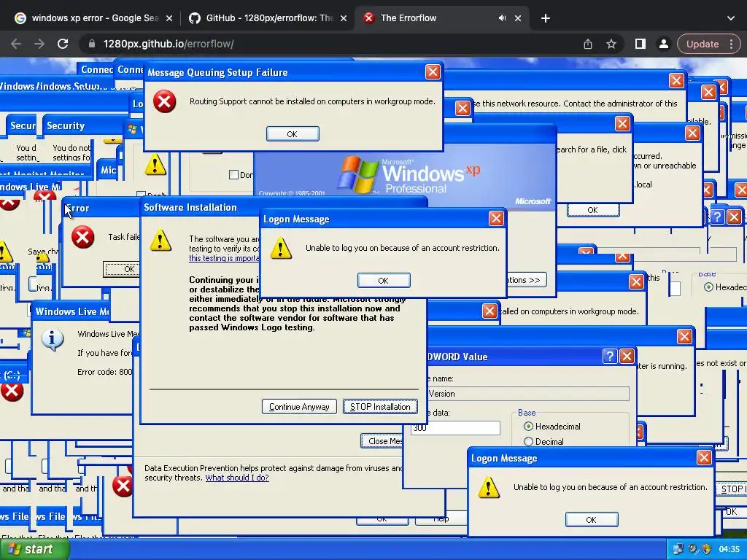Click the Close Message button
Image resolution: width=747 pixels, height=560 pixels.
[x=382, y=441]
